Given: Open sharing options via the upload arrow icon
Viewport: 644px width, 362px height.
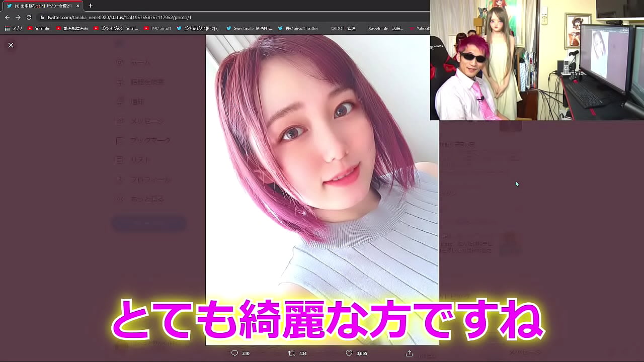Looking at the screenshot, I should point(409,353).
